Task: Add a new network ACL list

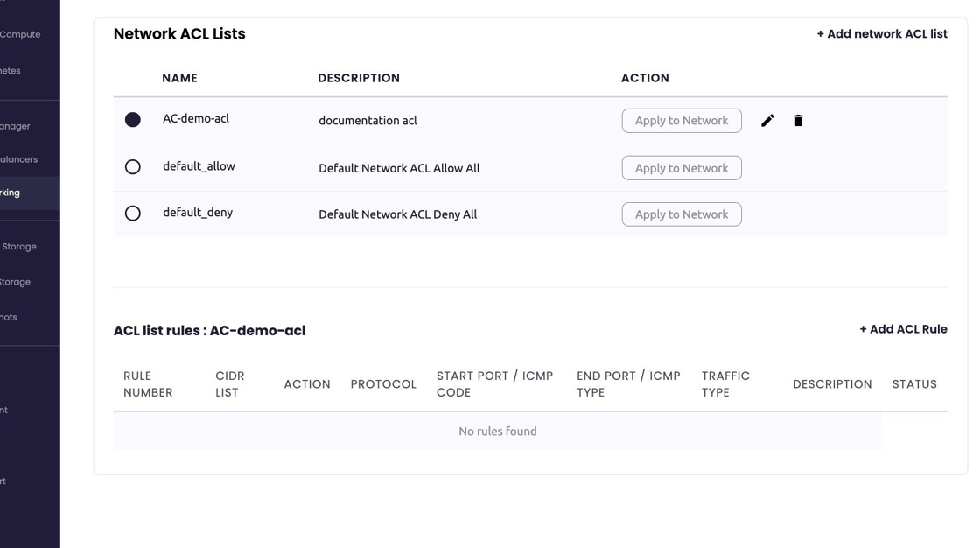Action: 881,34
